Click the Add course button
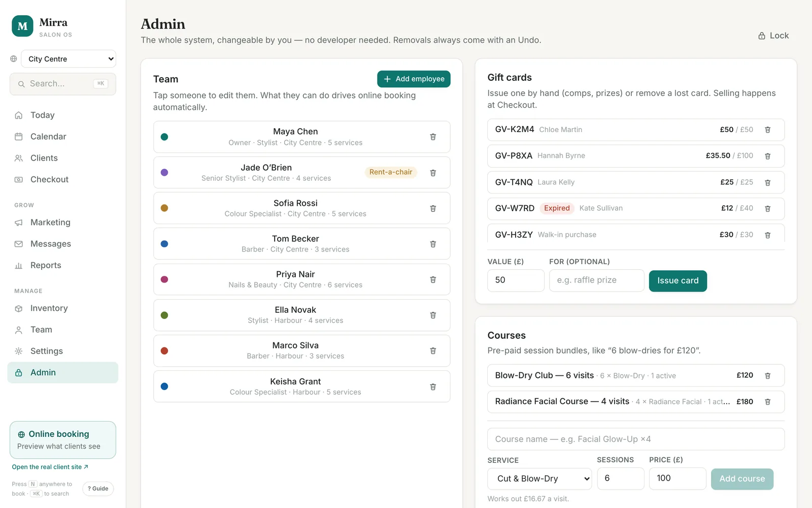 click(x=742, y=479)
